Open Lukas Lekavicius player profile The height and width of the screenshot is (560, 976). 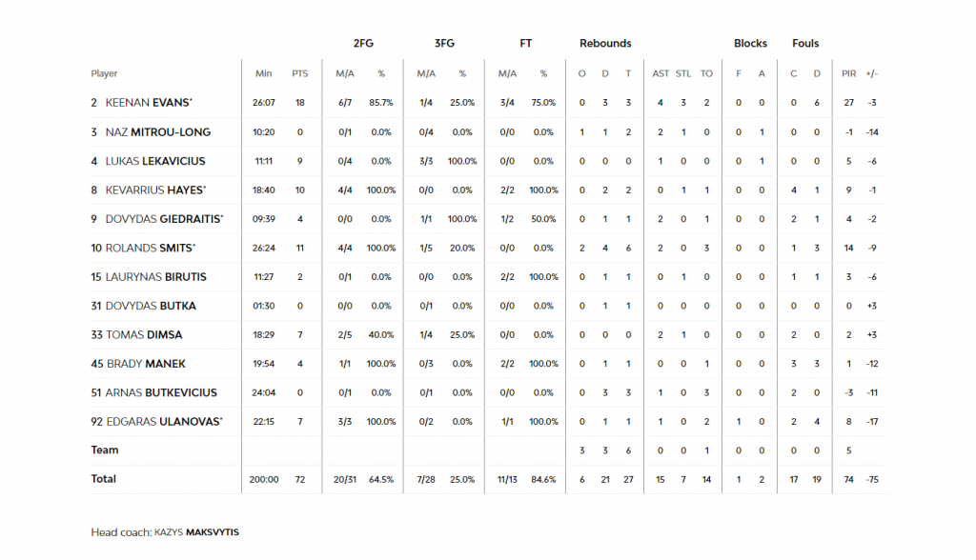coord(154,161)
